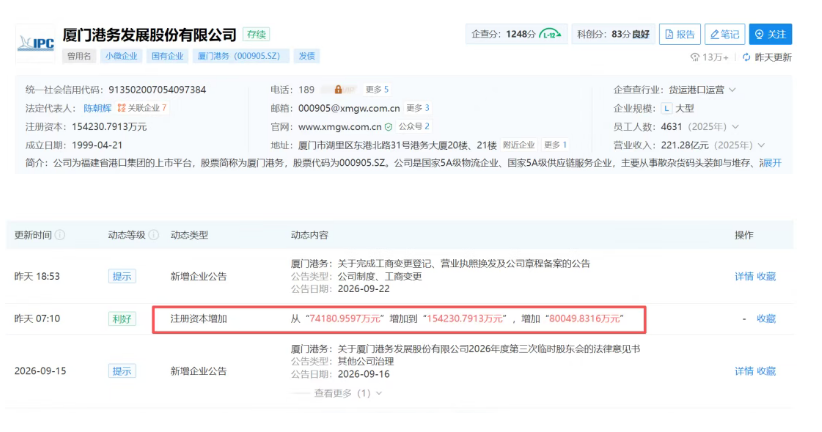Show 更多 5 phone numbers
This screenshot has height=432, width=822.
377,90
